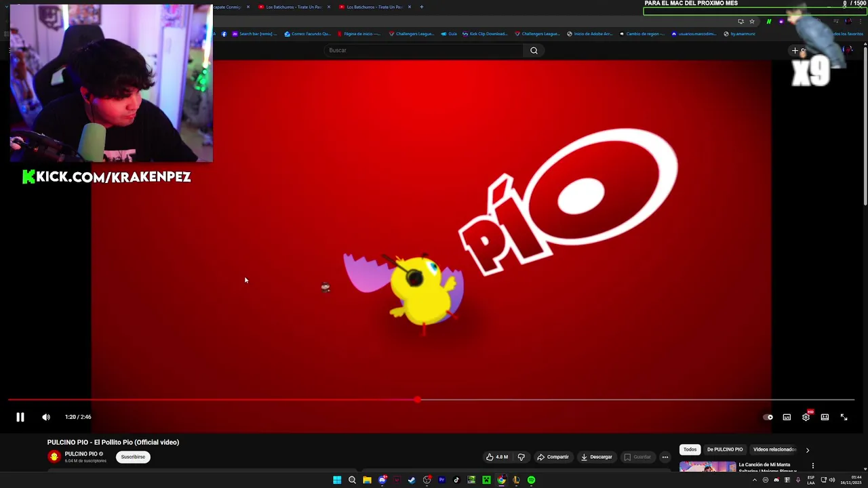Viewport: 868px width, 488px height.
Task: Open the Correo: Facundo bookmark
Action: pos(308,34)
